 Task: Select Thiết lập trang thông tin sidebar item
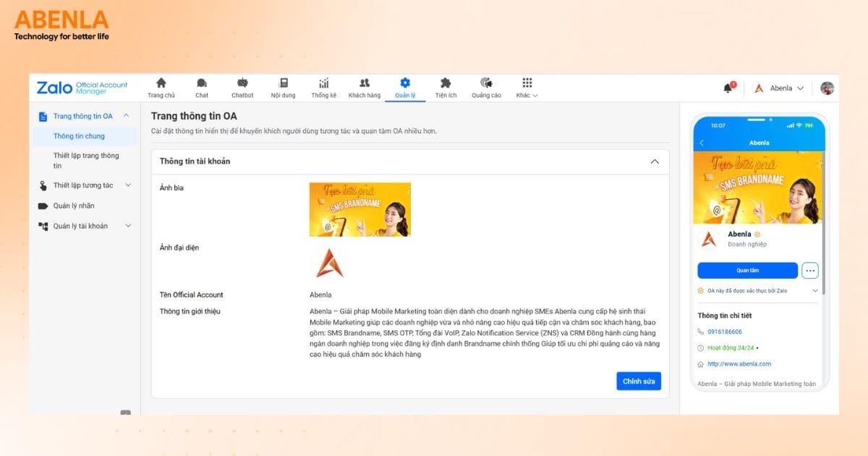coord(86,161)
